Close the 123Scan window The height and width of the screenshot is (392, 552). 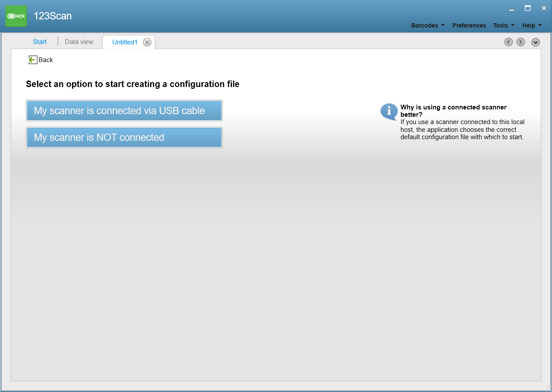click(544, 8)
